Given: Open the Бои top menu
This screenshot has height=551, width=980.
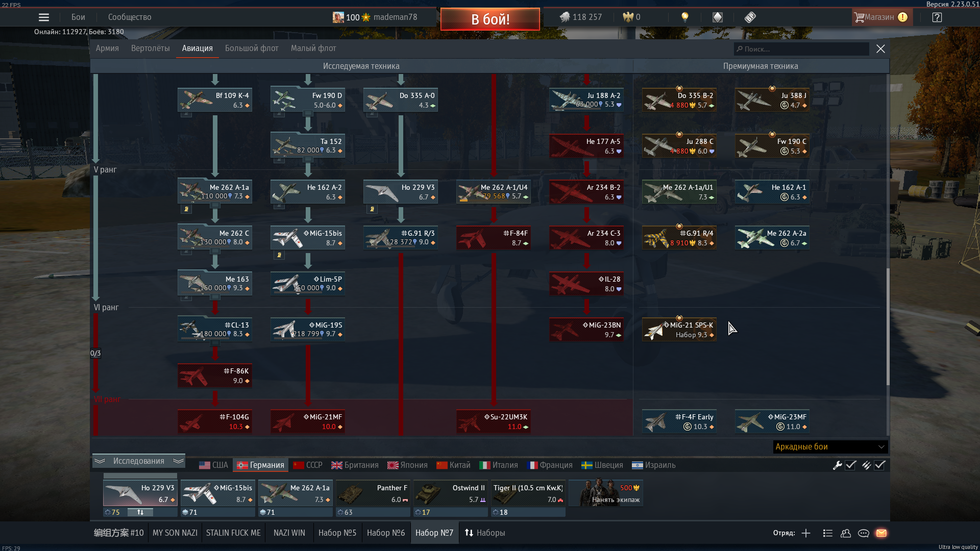Looking at the screenshot, I should pyautogui.click(x=78, y=17).
